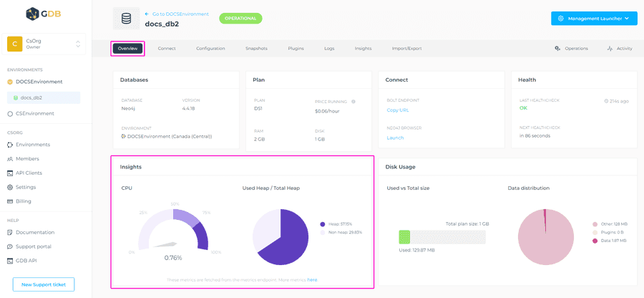The image size is (644, 298).
Task: Click the CSEnvironment circle icon
Action: (10, 113)
